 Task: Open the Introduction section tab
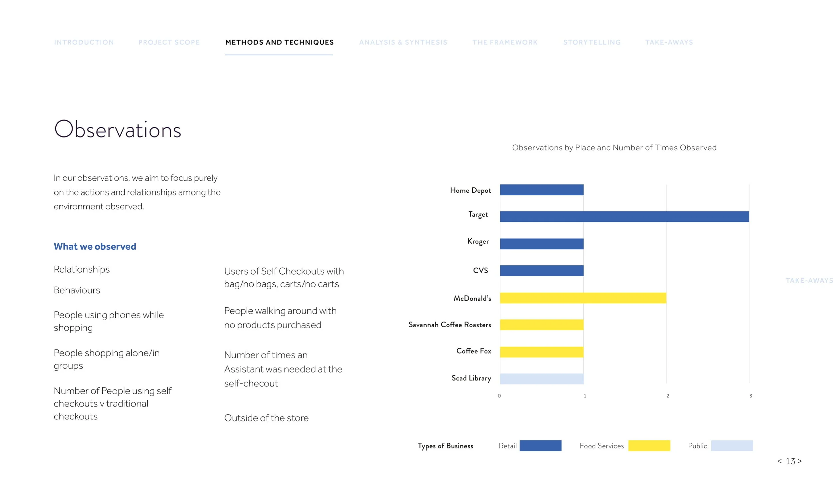pyautogui.click(x=84, y=42)
